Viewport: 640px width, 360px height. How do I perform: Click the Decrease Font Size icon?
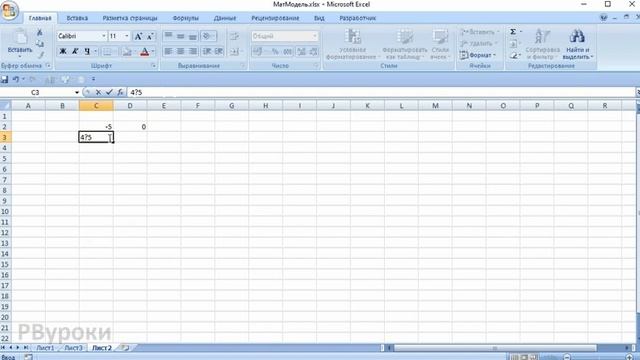(x=150, y=36)
